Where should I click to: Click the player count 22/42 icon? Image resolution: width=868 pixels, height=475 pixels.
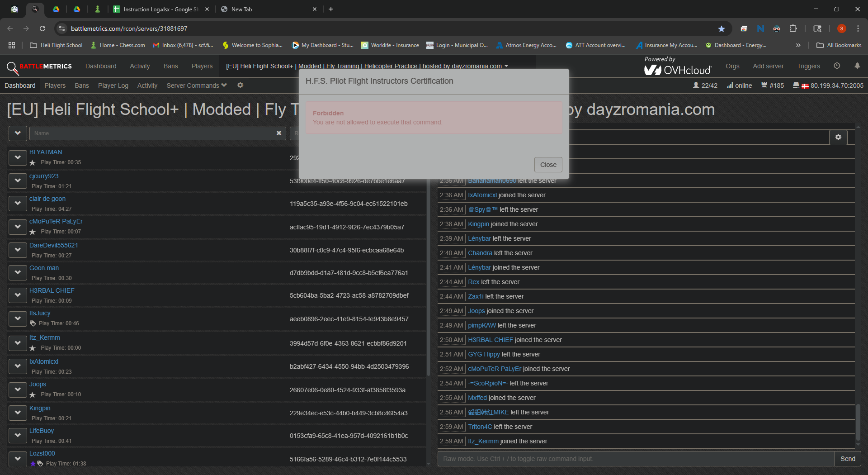pyautogui.click(x=696, y=85)
